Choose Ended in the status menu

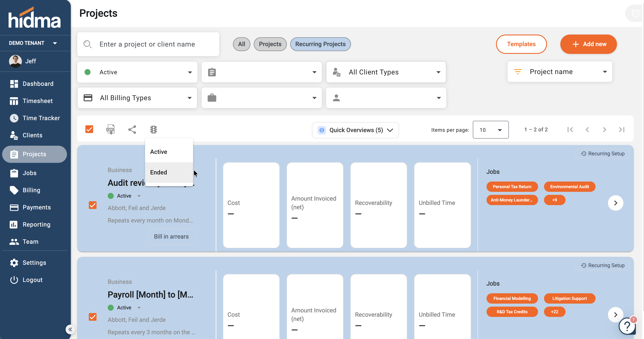[169, 173]
